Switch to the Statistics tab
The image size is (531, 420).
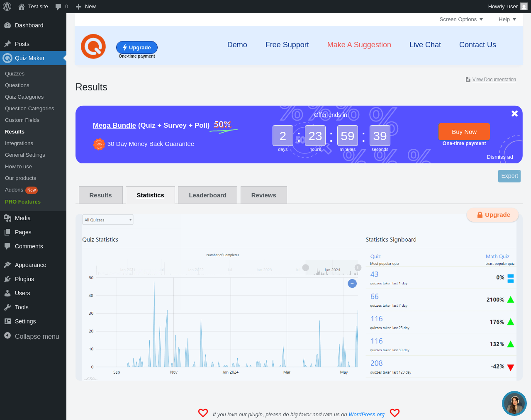pos(150,195)
